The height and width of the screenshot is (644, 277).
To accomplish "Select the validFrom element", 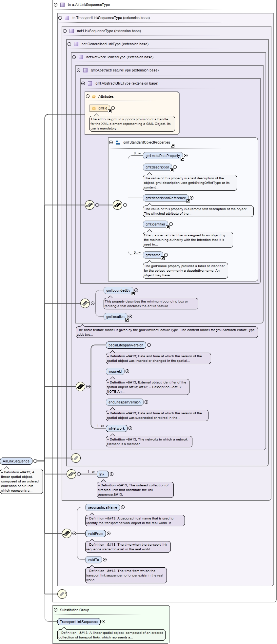I will click(x=95, y=534).
